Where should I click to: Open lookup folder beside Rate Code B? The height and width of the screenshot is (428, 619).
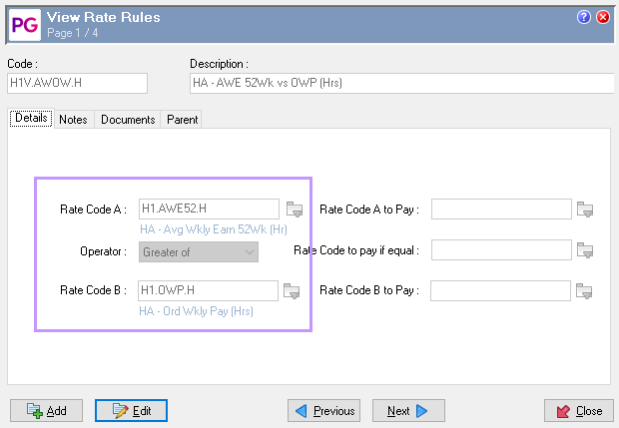(x=293, y=291)
